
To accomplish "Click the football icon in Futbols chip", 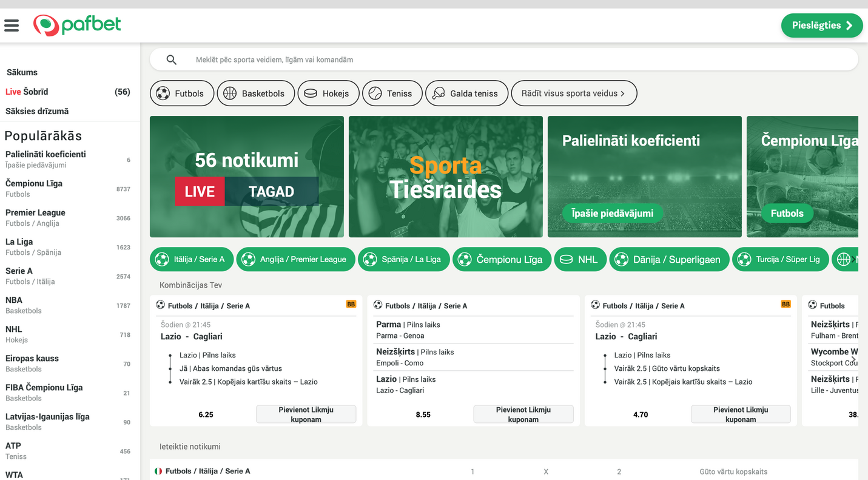I will click(163, 93).
